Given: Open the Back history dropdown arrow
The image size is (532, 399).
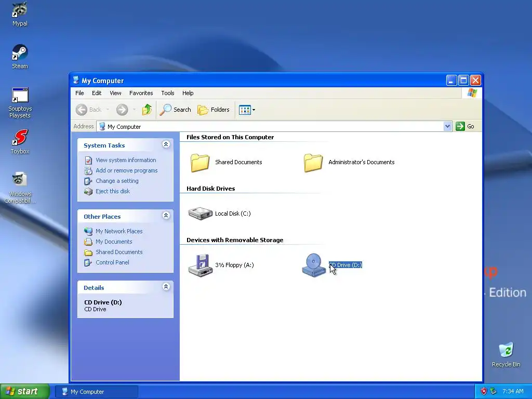Looking at the screenshot, I should click(108, 110).
